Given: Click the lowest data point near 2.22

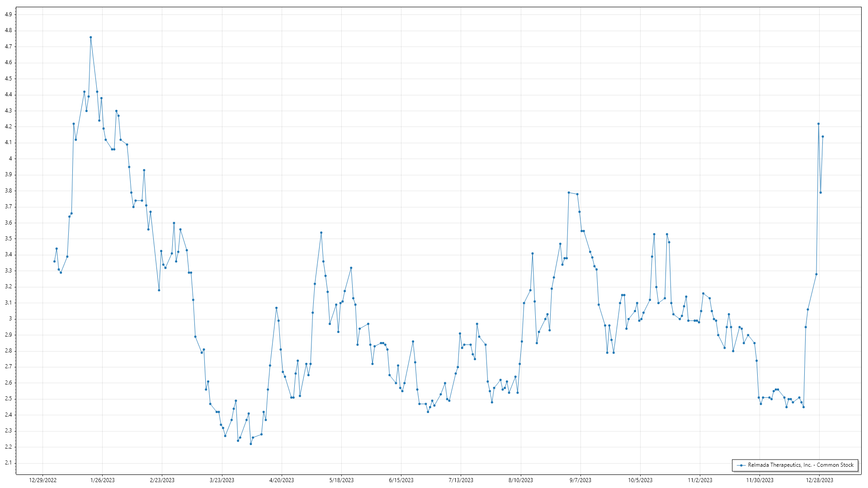Looking at the screenshot, I should pyautogui.click(x=251, y=444).
